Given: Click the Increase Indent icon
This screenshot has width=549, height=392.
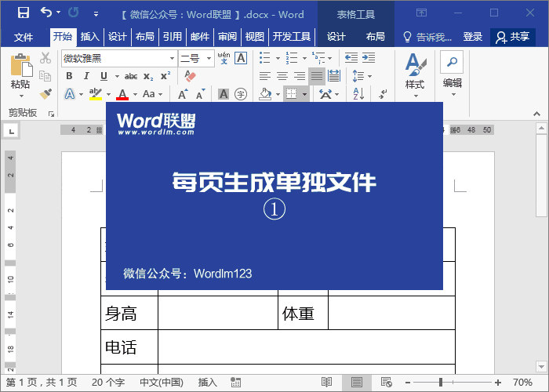Looking at the screenshot, I should tap(369, 58).
